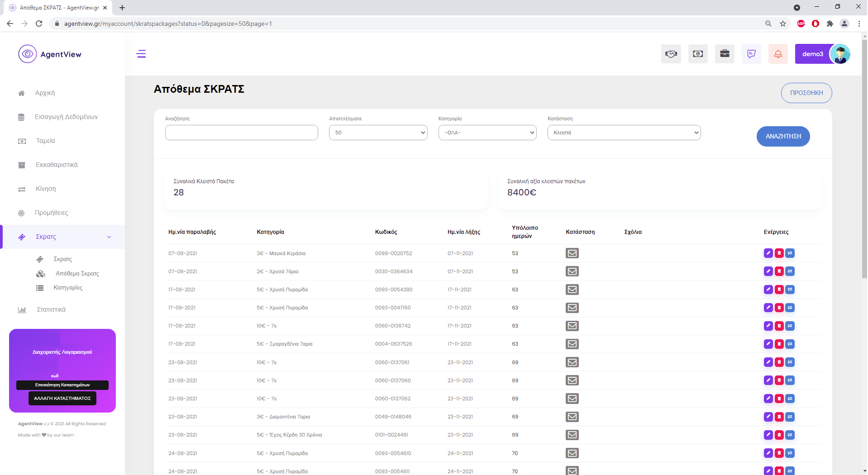Image resolution: width=868 pixels, height=475 pixels.
Task: Click the briefcase icon in the header
Action: click(725, 54)
